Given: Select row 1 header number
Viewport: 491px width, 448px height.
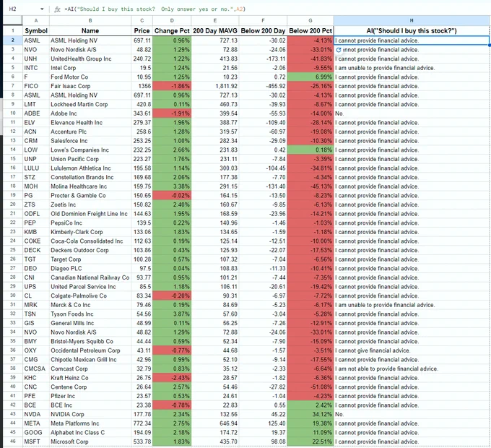Looking at the screenshot, I should [x=13, y=30].
